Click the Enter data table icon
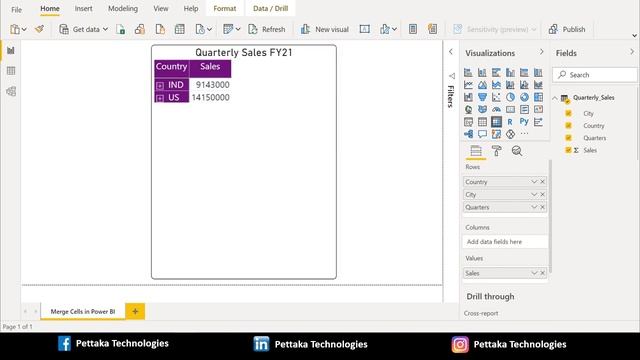 pos(180,29)
